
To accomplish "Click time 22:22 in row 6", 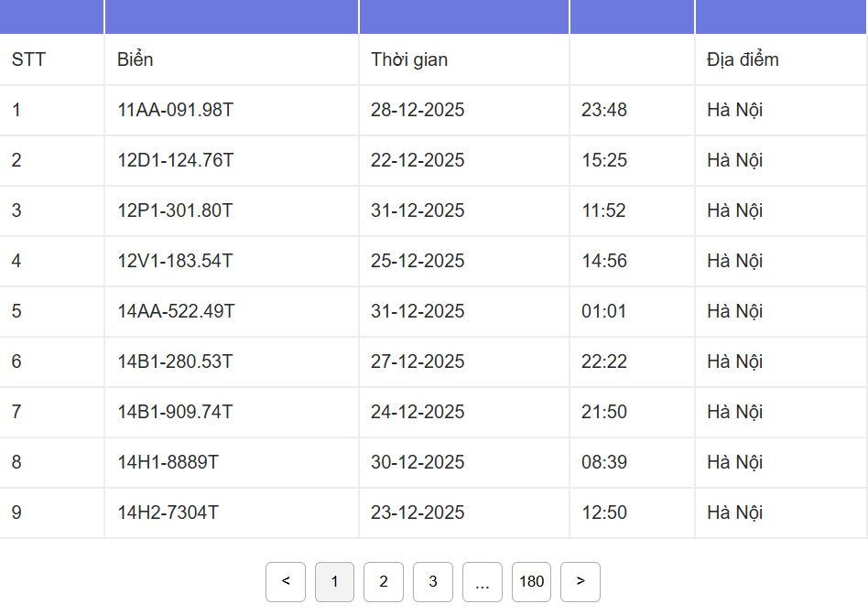I will (604, 362).
